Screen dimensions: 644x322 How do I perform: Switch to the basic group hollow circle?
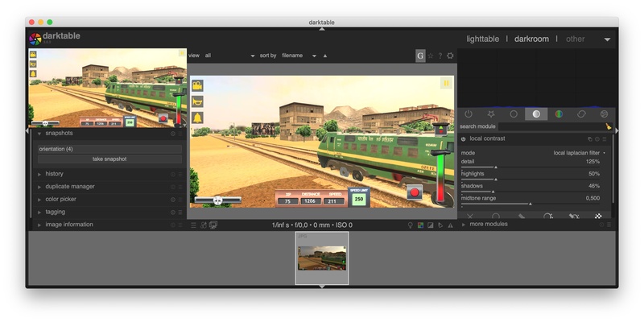pos(514,114)
